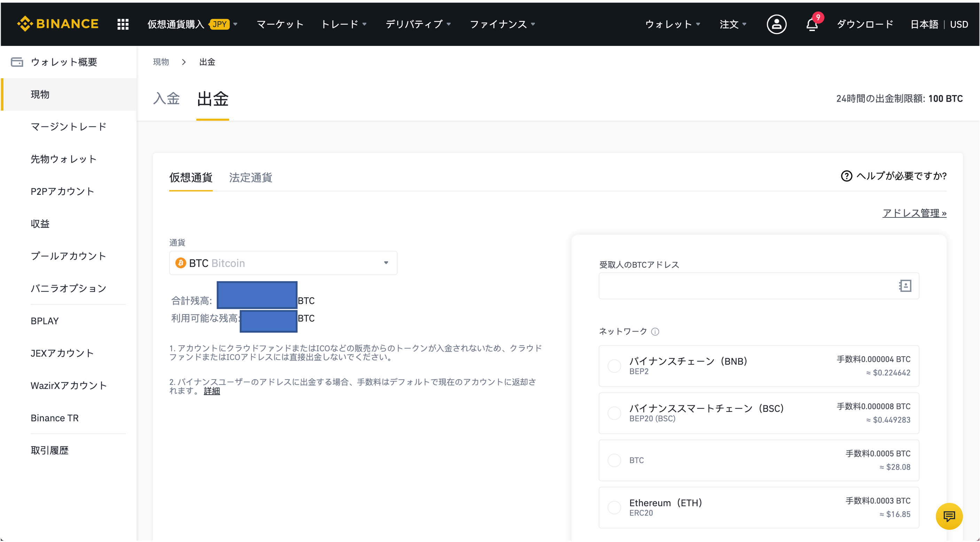
Task: Click the Binance logo
Action: pyautogui.click(x=58, y=24)
